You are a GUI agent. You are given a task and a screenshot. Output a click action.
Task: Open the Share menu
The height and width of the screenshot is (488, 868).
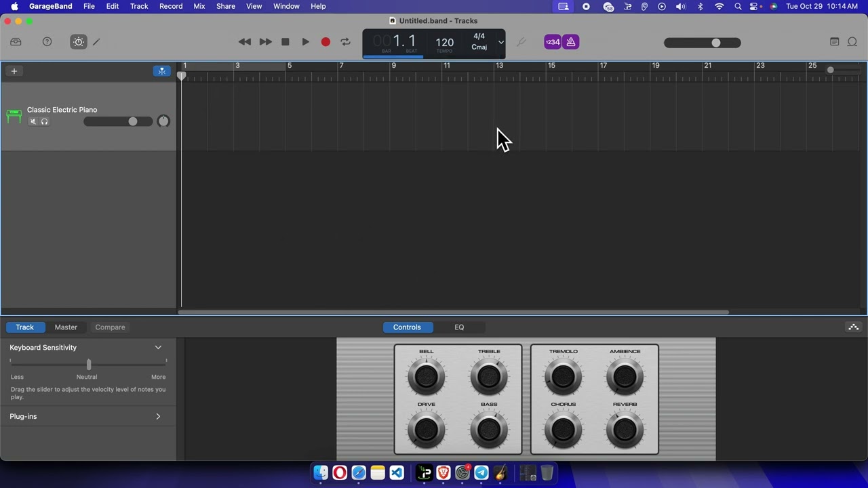click(226, 6)
